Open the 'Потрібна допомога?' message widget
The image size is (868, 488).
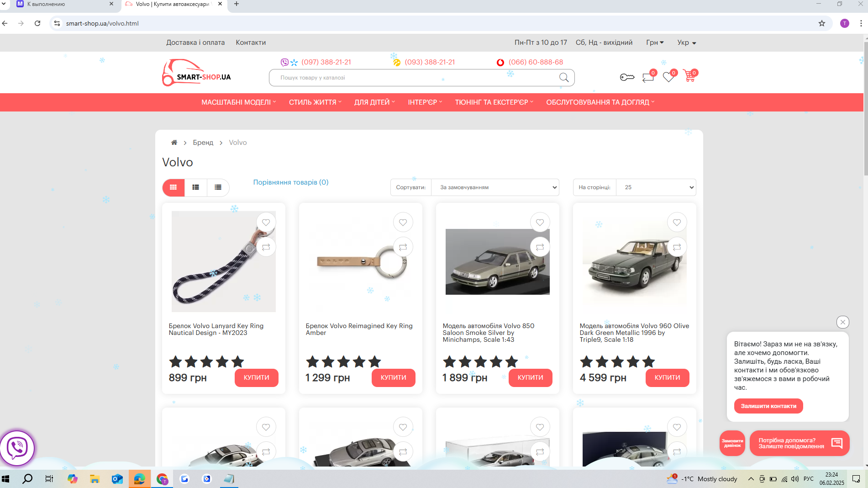tap(800, 443)
